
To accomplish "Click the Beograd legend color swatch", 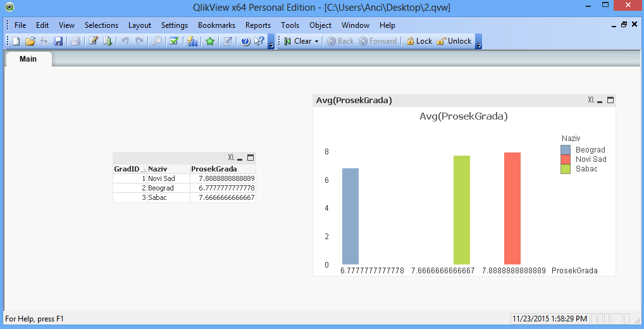I will click(566, 150).
